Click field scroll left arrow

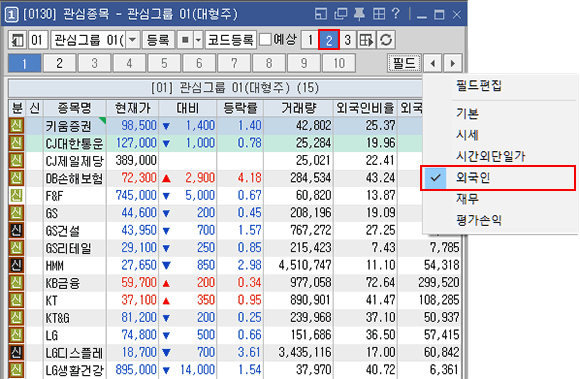(433, 63)
